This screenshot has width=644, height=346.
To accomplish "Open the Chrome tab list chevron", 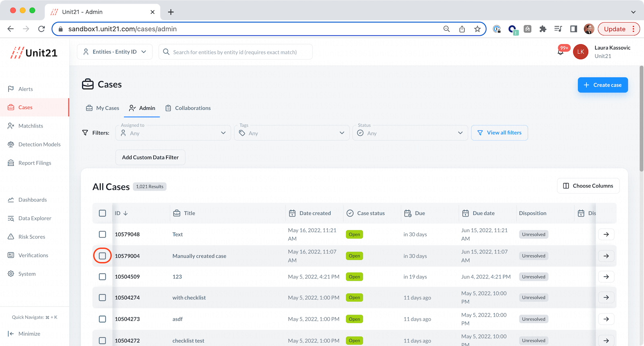I will click(x=633, y=12).
